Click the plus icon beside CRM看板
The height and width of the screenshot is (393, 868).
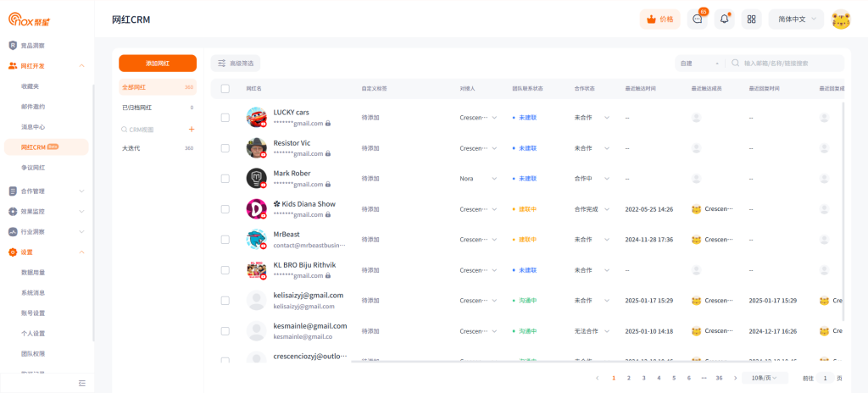coord(192,130)
